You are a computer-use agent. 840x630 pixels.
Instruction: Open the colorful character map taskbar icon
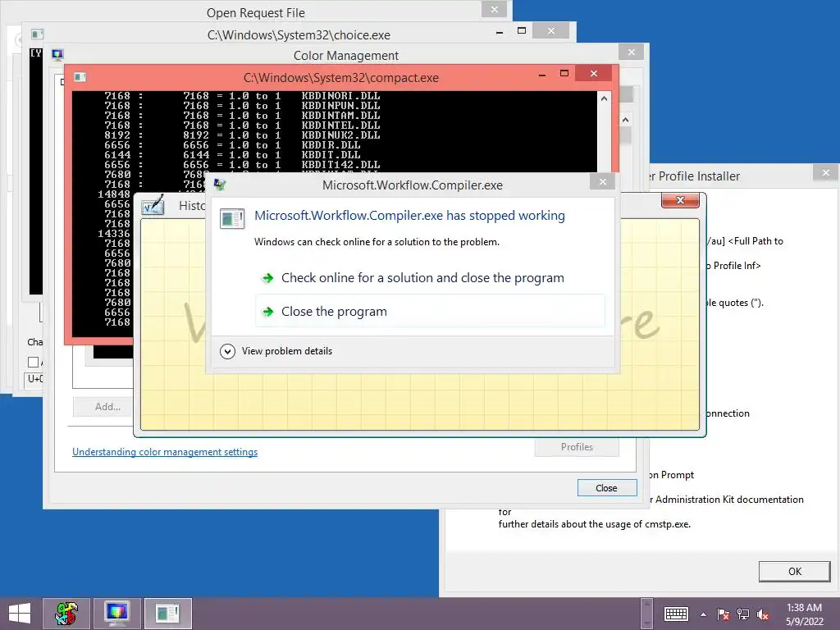coord(66,614)
